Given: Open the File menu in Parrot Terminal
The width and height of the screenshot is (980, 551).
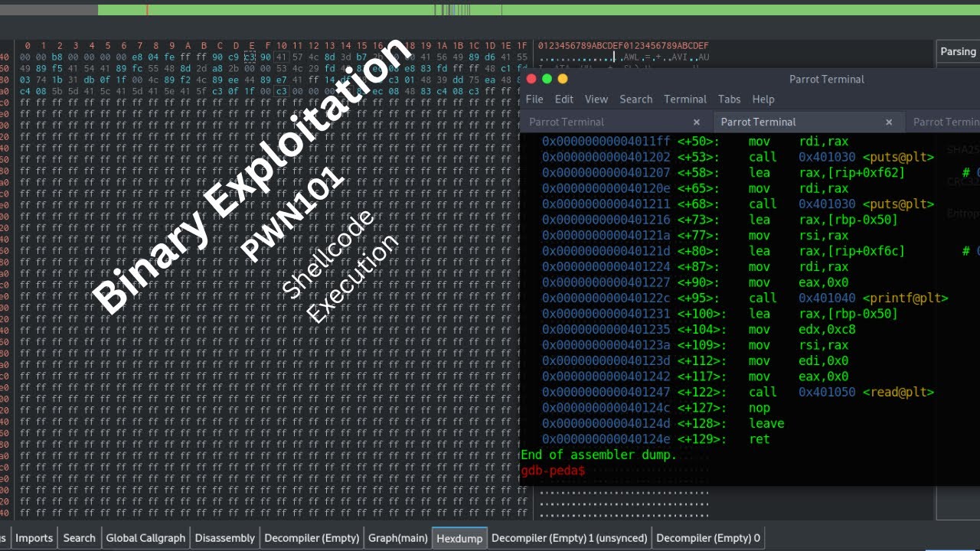Looking at the screenshot, I should coord(534,99).
